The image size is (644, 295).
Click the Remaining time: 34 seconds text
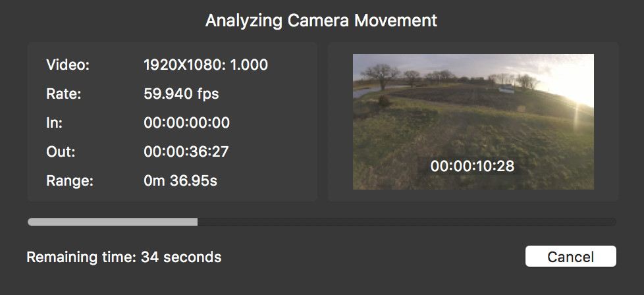124,257
